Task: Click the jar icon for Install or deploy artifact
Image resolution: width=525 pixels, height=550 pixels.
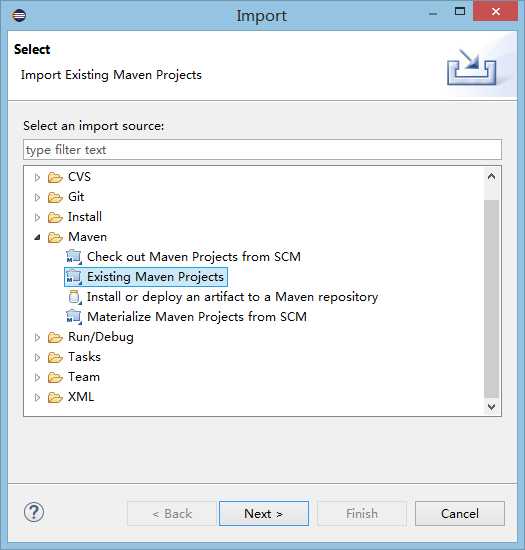Action: (75, 297)
